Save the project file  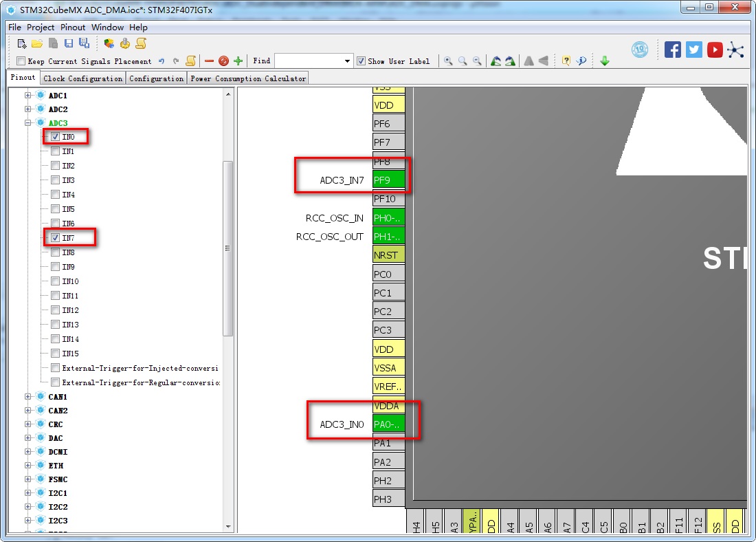click(x=68, y=43)
